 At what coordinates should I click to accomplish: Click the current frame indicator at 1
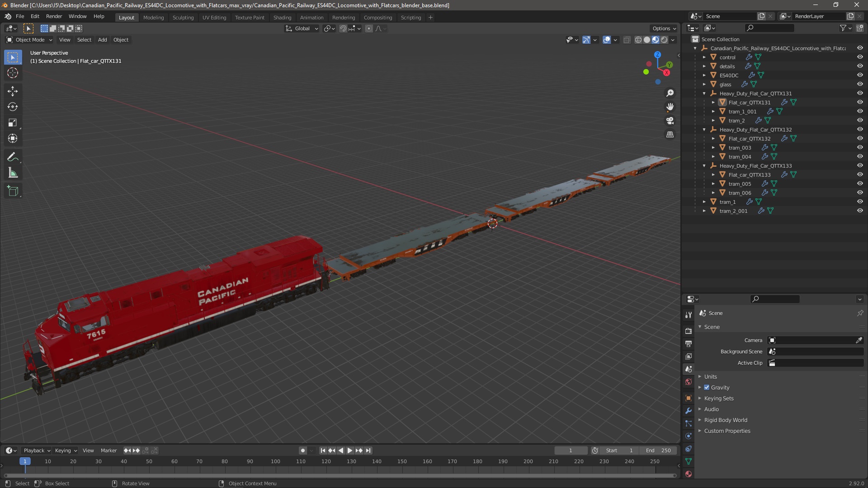tap(25, 461)
